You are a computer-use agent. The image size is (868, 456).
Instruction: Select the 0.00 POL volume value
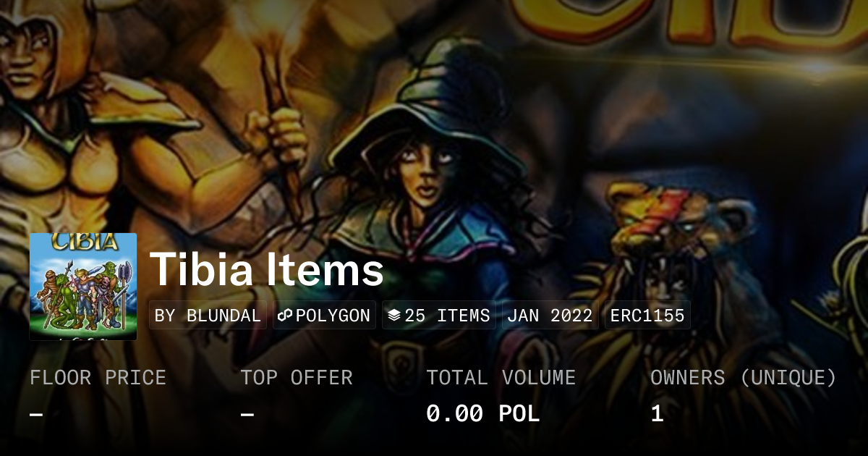pos(482,414)
